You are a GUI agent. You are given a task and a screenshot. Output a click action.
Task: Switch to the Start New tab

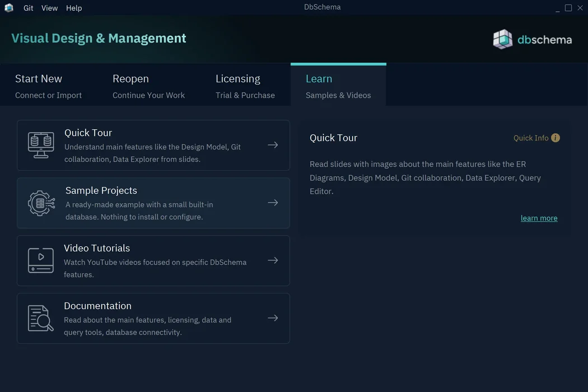pos(48,86)
